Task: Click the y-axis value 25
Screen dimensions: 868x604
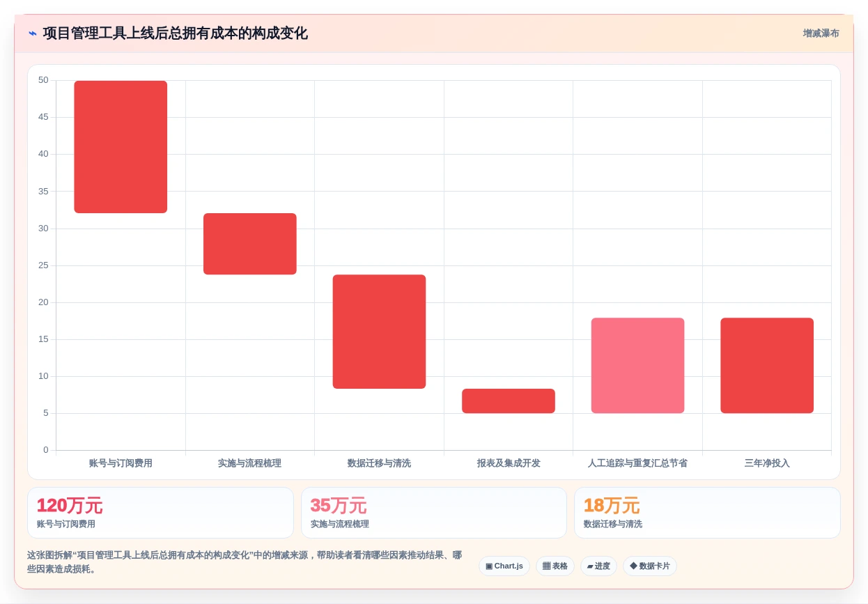Action: tap(43, 265)
